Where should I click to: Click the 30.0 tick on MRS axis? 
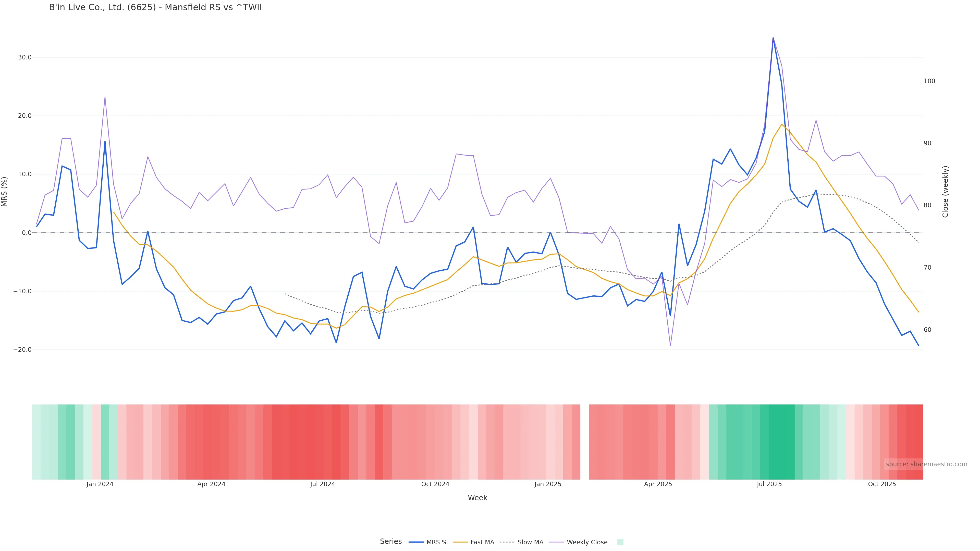pos(25,57)
